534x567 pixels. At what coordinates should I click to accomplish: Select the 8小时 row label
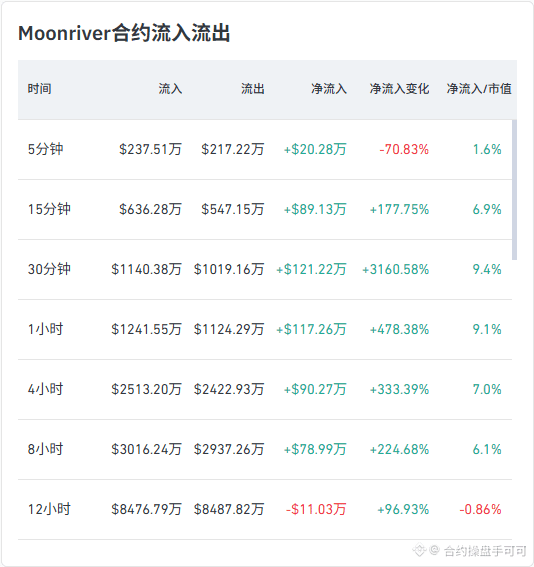[46, 449]
